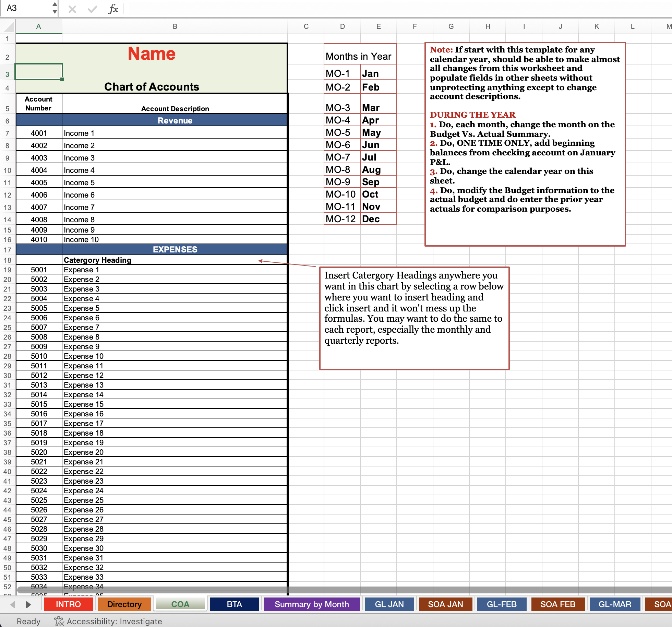Screen dimensions: 672x627
Task: Click the red Name title cell
Action: tap(152, 54)
